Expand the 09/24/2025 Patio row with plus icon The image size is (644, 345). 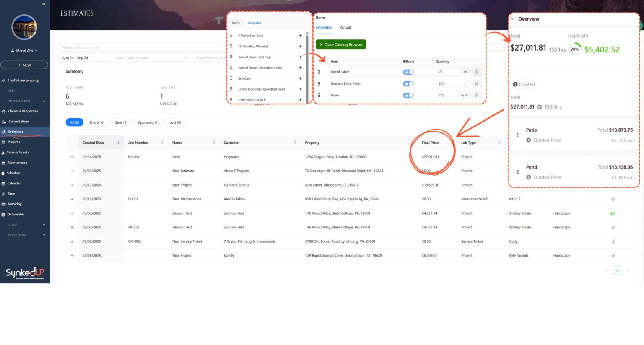click(x=72, y=157)
